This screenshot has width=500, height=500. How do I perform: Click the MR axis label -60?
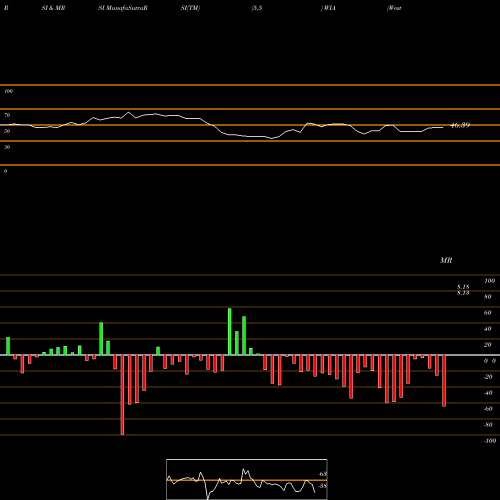click(488, 409)
